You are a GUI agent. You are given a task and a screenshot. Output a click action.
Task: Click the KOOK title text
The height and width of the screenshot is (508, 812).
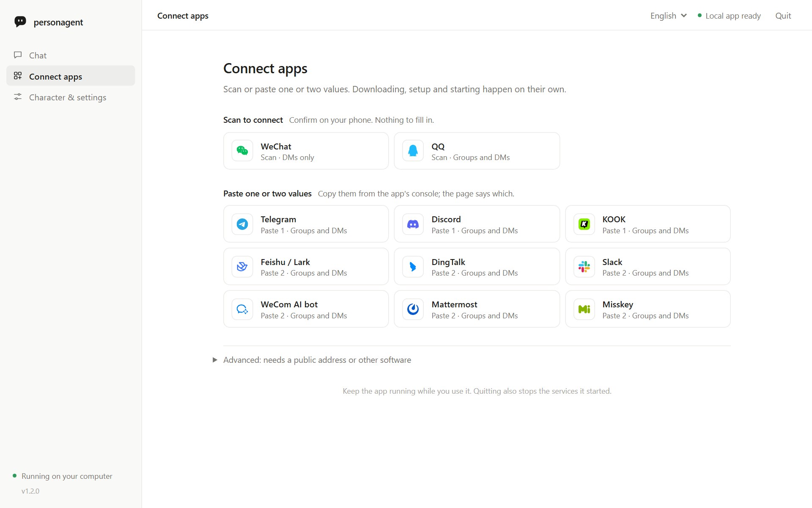(x=614, y=219)
